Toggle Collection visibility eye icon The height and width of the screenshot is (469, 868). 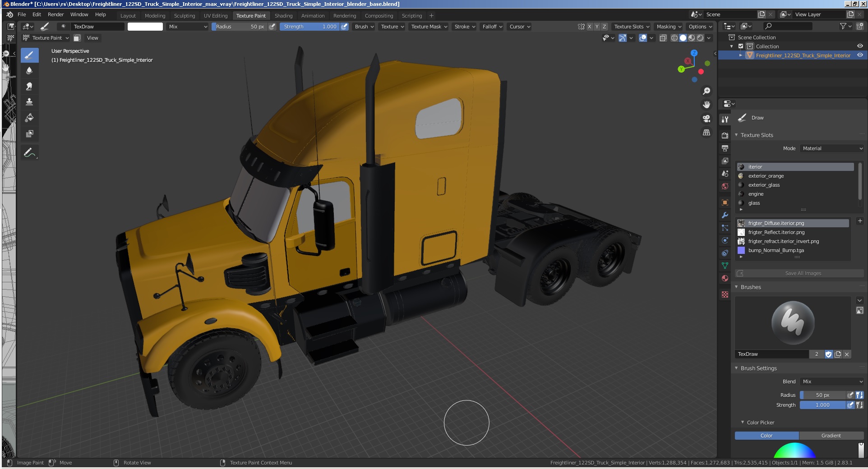pyautogui.click(x=860, y=46)
